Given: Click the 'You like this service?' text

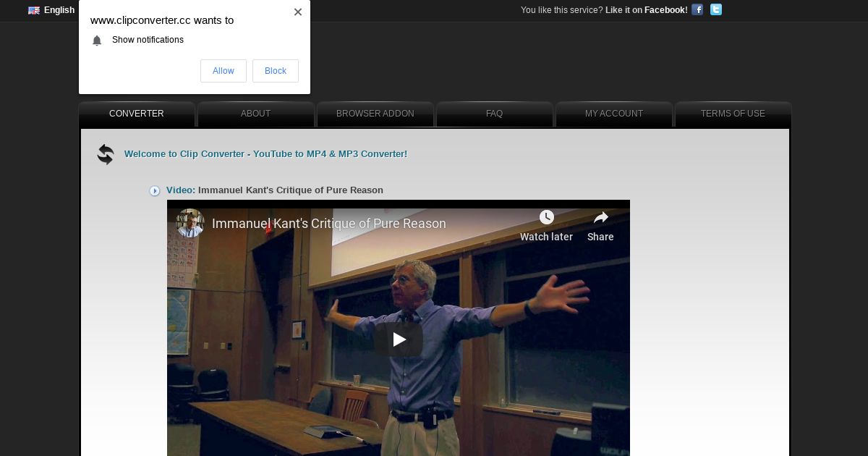Looking at the screenshot, I should click(562, 10).
